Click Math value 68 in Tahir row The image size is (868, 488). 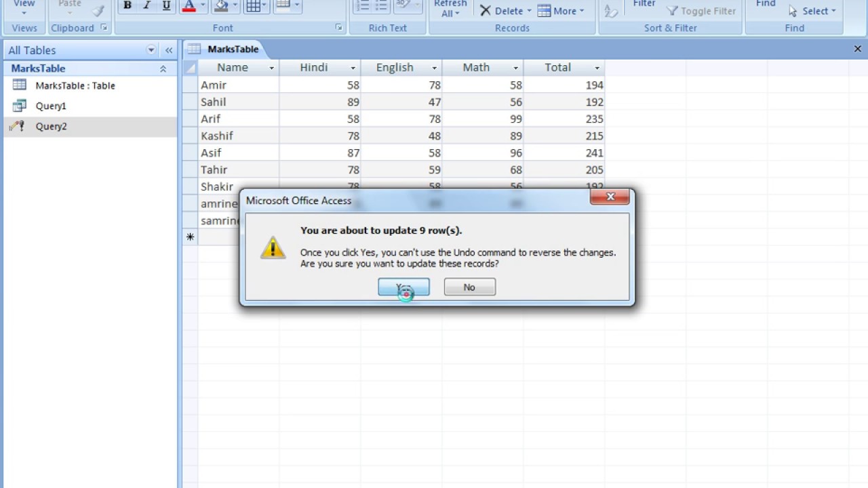point(483,169)
